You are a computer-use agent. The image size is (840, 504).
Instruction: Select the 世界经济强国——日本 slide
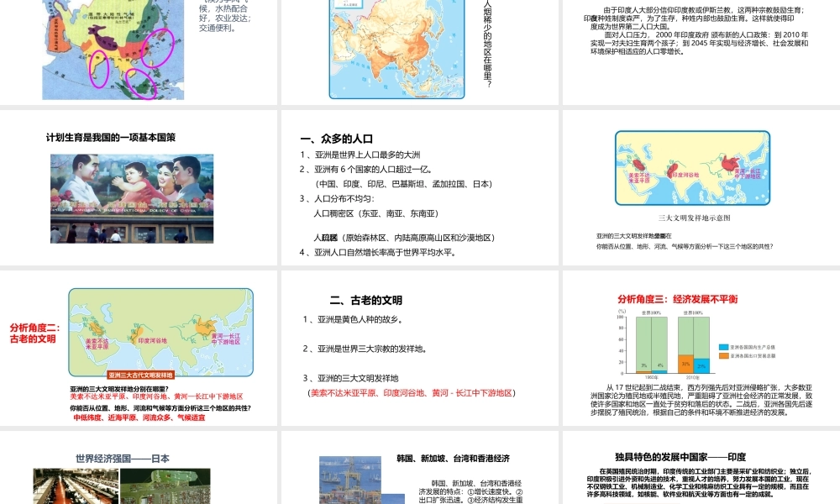139,468
